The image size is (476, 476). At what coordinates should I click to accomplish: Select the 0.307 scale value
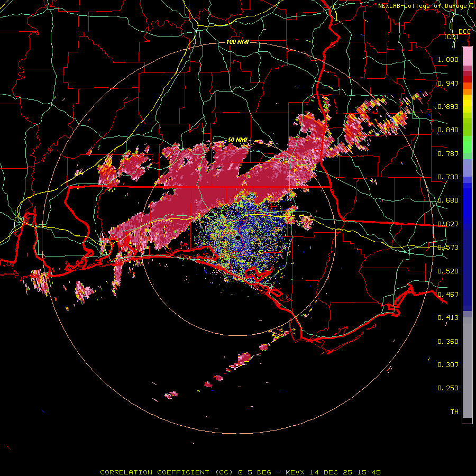click(x=448, y=365)
